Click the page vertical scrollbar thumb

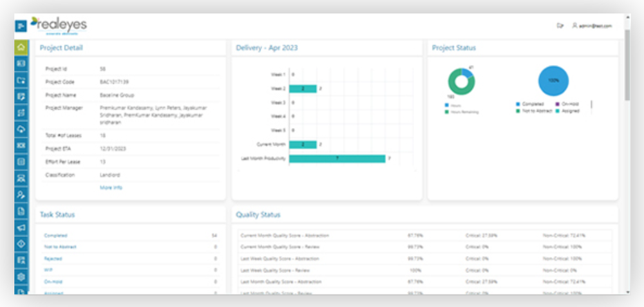[x=627, y=65]
